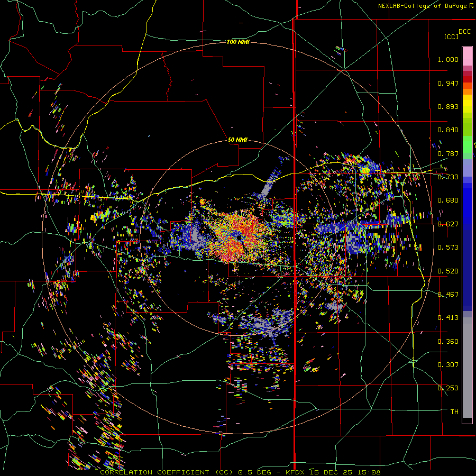The image size is (476, 476).
Task: Select the 0.413 legend value
Action: 448,318
